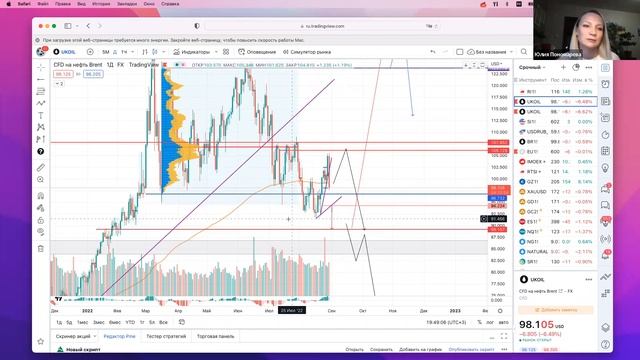
Task: Toggle percent scale button
Action: pyautogui.click(x=479, y=322)
